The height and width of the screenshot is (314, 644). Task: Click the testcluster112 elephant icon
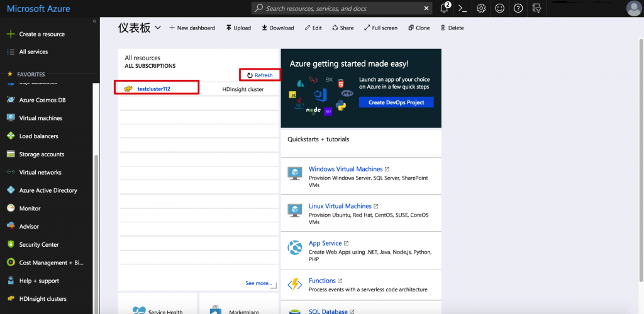pyautogui.click(x=128, y=89)
